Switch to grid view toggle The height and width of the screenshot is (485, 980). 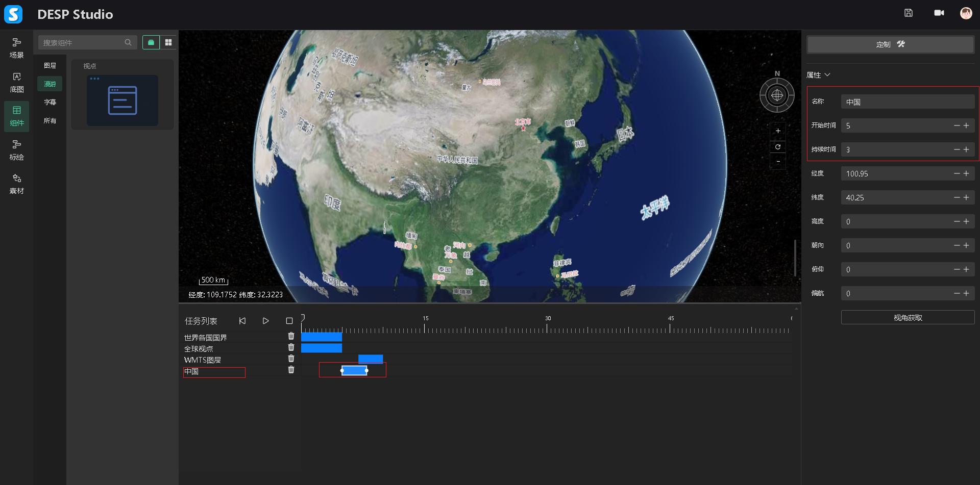click(x=168, y=42)
